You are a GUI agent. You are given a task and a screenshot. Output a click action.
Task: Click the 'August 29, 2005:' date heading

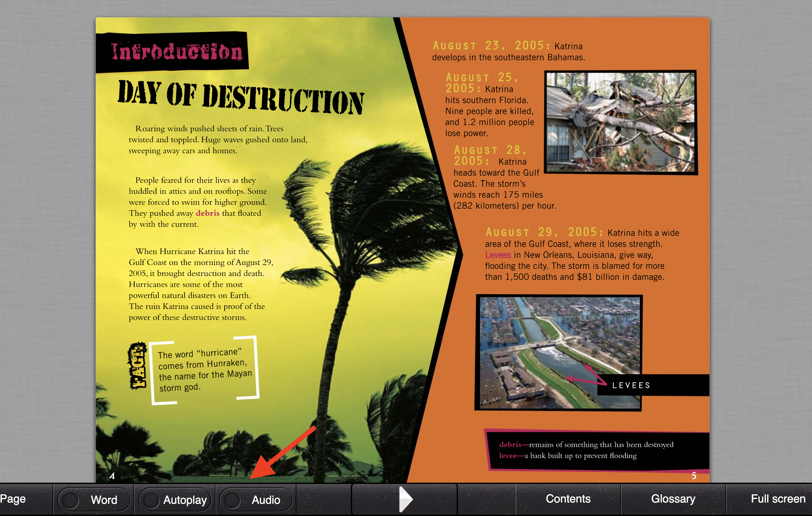[544, 232]
